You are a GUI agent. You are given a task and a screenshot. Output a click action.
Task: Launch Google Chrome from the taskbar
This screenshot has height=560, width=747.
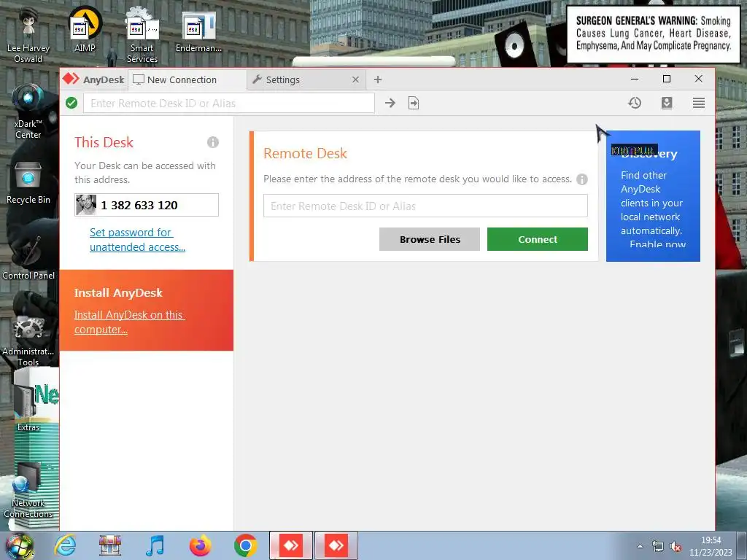(245, 545)
